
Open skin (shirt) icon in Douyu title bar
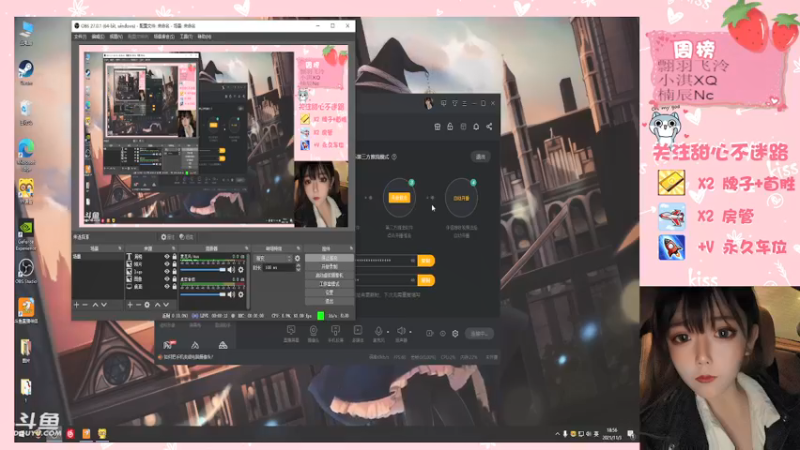(455, 103)
